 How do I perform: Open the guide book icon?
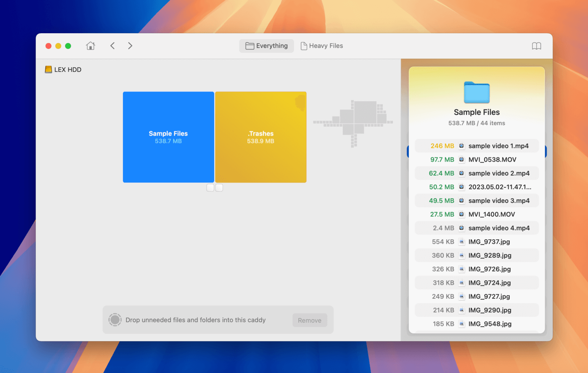537,46
